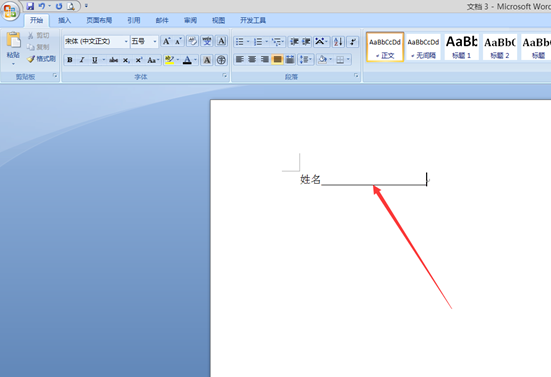Switch to the 开始 tab
The width and height of the screenshot is (551, 377).
[x=36, y=20]
